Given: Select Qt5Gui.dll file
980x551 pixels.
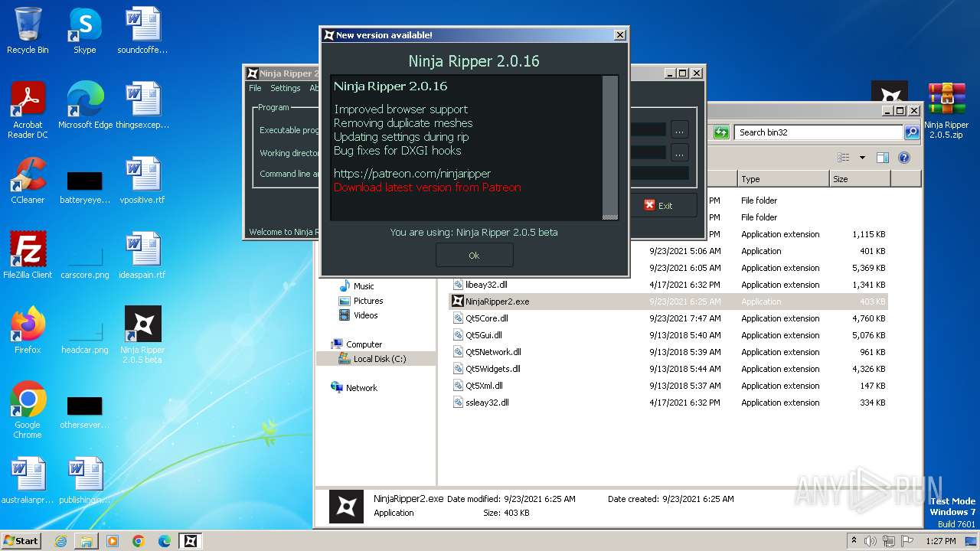Looking at the screenshot, I should tap(484, 335).
